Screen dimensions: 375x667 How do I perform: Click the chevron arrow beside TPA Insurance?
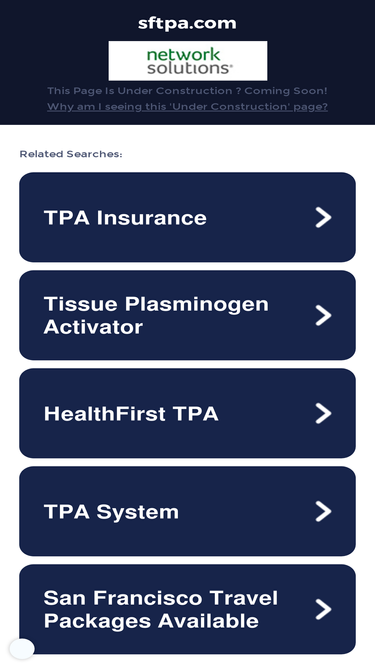[324, 217]
